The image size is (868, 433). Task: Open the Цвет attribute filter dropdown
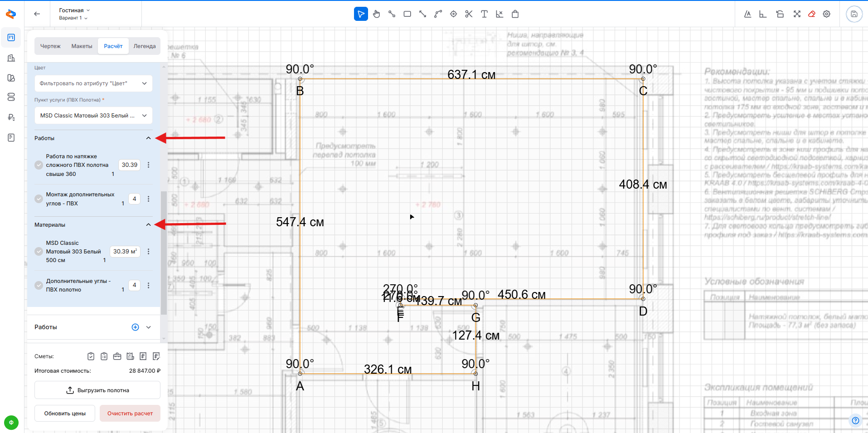93,83
